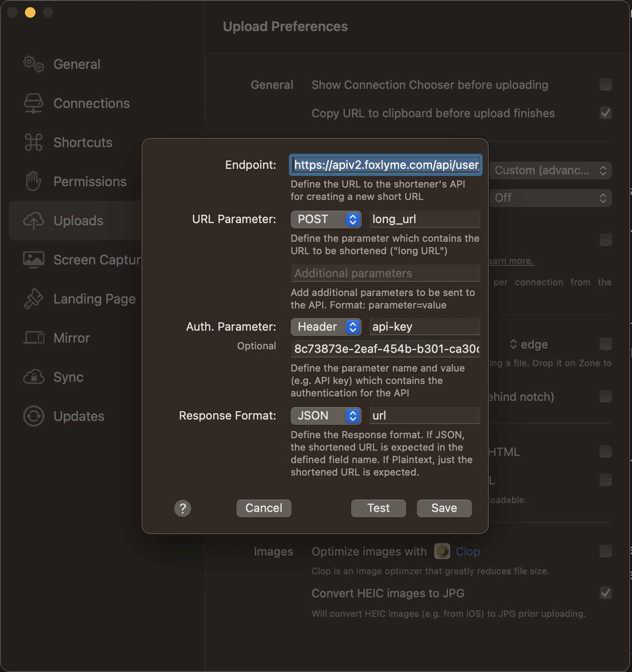Click the Uploads cloud icon
Screen dimensions: 632x672
34,221
